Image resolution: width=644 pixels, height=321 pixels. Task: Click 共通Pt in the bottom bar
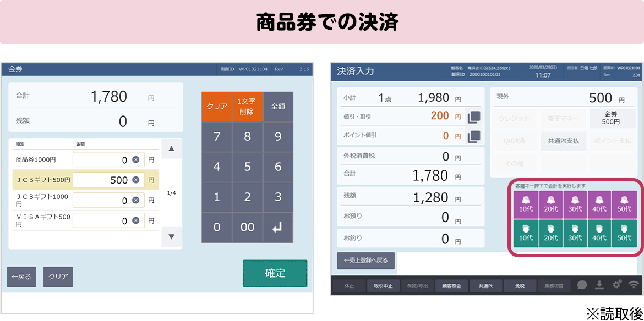485,286
